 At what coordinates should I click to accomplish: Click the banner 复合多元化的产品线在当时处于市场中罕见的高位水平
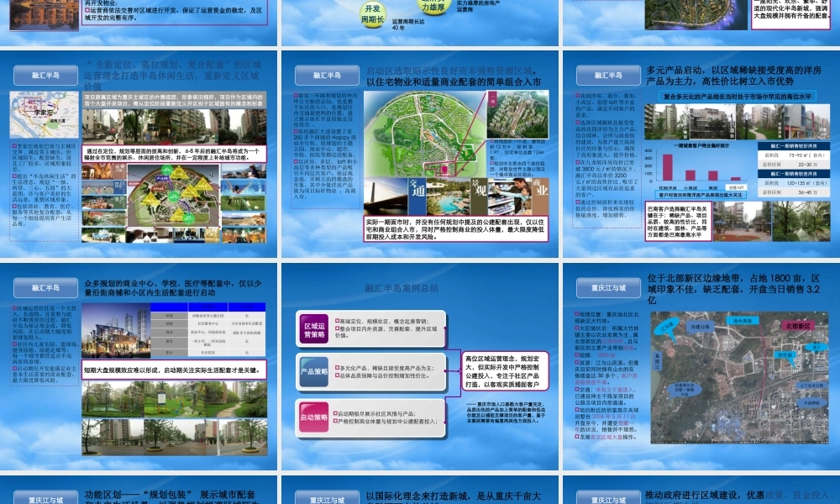coord(738,97)
